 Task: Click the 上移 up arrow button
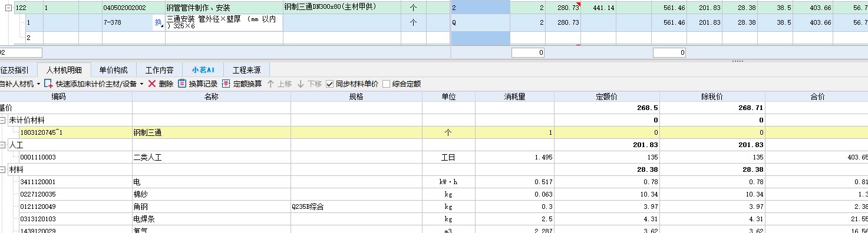(x=279, y=84)
